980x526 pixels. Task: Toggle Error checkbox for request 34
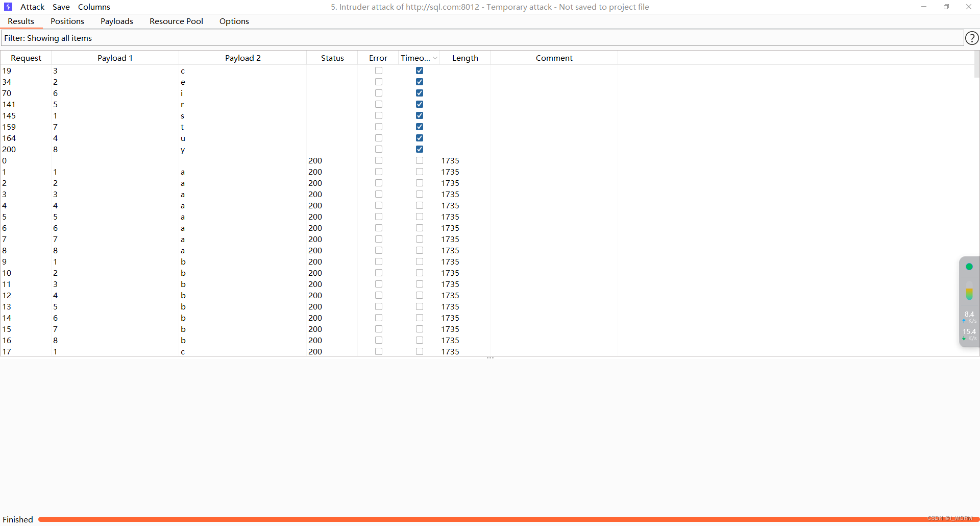(379, 82)
